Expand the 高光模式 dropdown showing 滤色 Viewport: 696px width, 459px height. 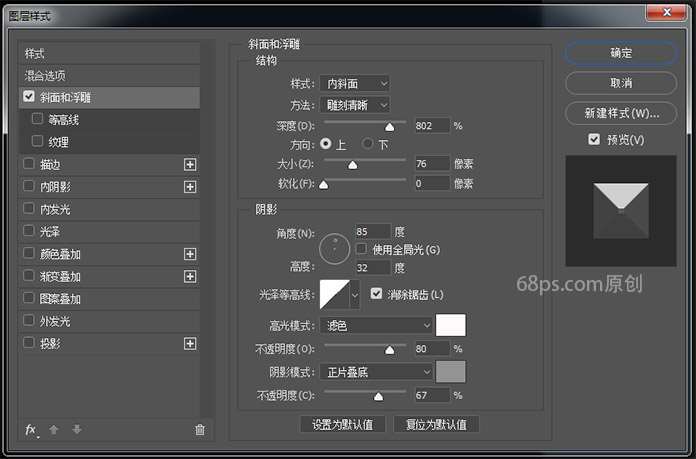pyautogui.click(x=377, y=325)
